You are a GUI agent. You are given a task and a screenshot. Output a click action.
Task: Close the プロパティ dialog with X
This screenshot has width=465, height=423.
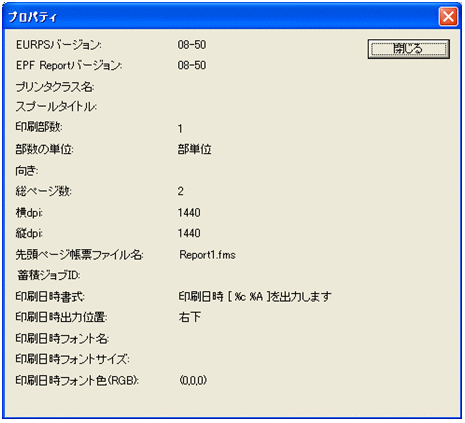[448, 16]
